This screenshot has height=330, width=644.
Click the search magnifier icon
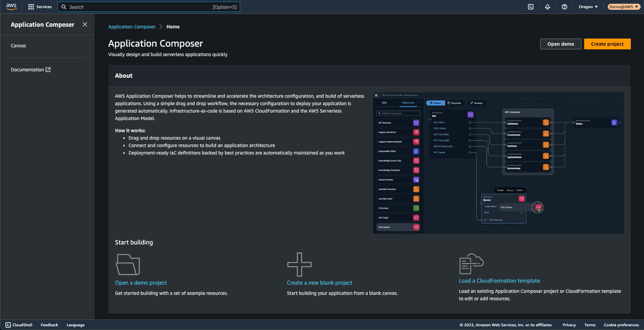click(64, 7)
